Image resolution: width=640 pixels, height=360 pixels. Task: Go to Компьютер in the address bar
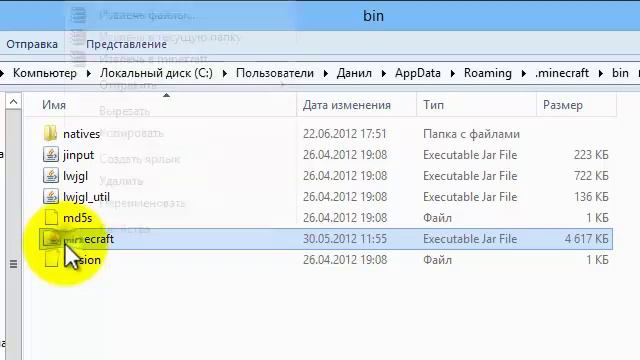[x=45, y=73]
